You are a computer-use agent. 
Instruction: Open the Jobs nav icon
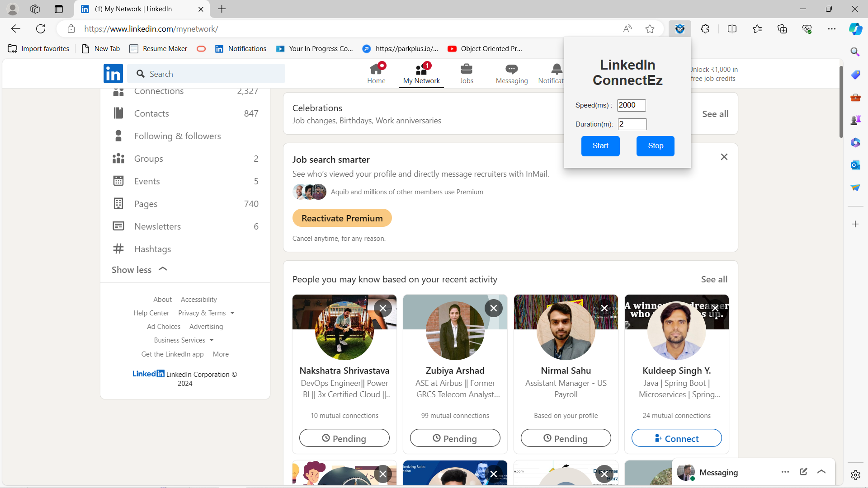point(467,73)
